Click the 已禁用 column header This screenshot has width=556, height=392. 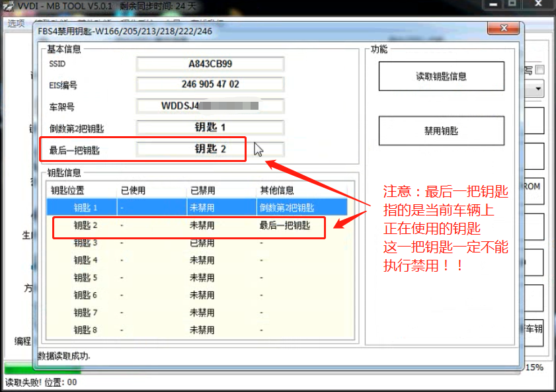pos(221,190)
